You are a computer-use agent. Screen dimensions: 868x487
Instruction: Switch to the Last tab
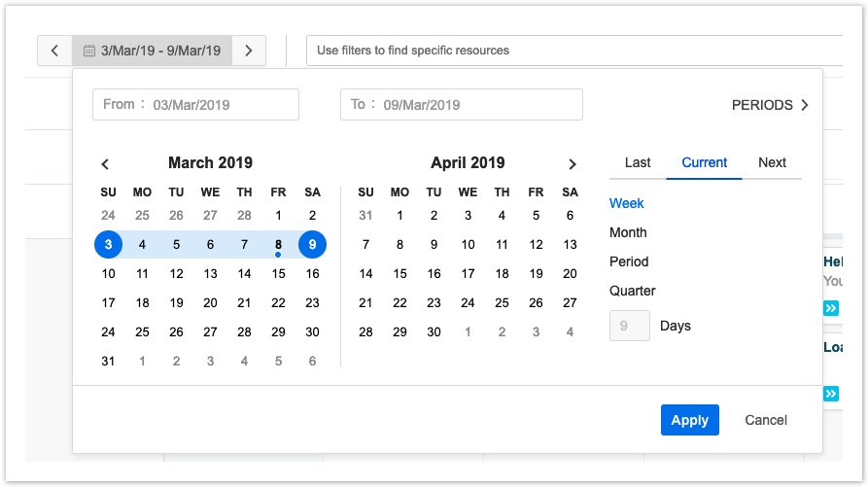[x=638, y=162]
